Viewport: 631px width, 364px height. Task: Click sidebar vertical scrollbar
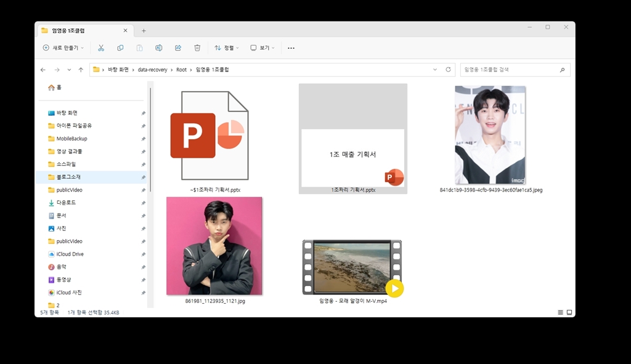click(150, 140)
